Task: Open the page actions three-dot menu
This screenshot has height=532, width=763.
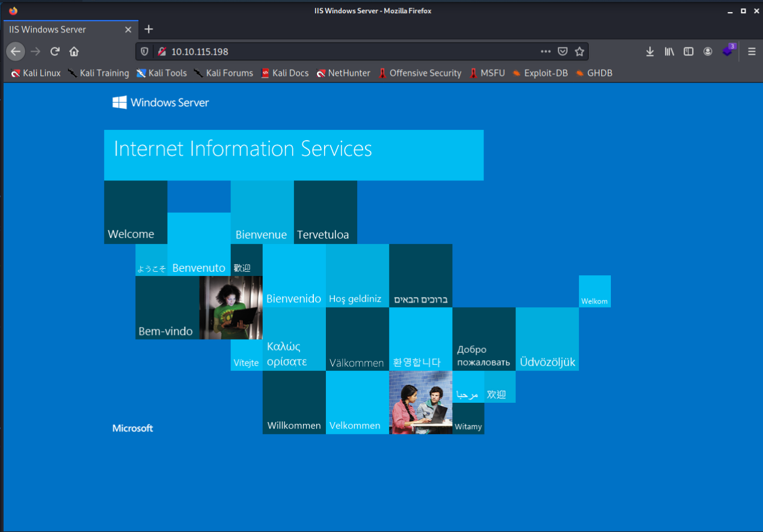Action: [x=545, y=52]
